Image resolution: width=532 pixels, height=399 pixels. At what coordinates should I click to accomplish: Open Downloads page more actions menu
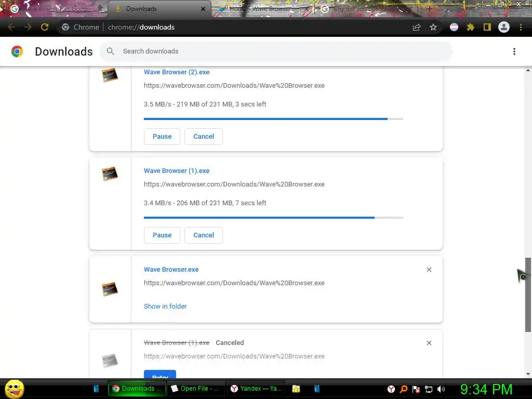pyautogui.click(x=514, y=51)
